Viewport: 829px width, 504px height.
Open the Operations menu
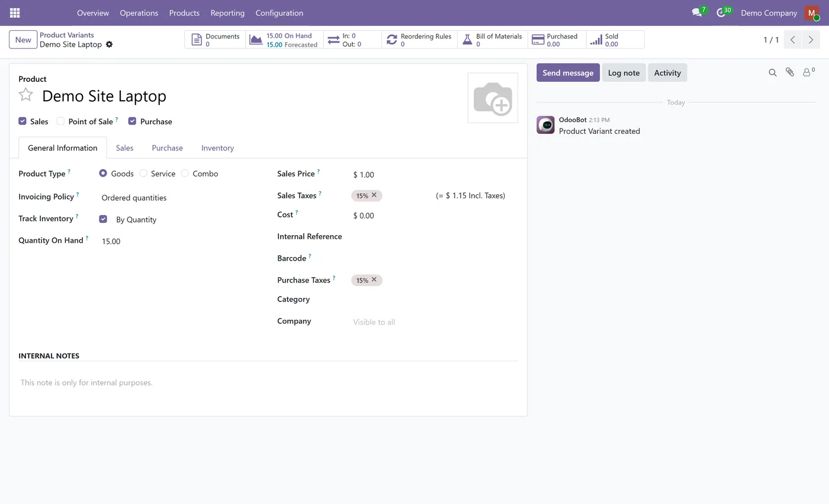tap(139, 12)
